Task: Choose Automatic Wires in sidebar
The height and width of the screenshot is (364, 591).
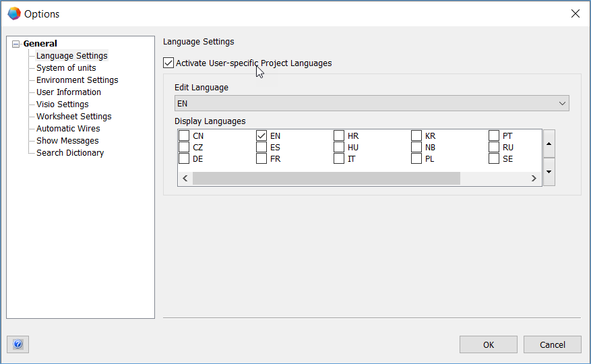Action: [x=68, y=129]
